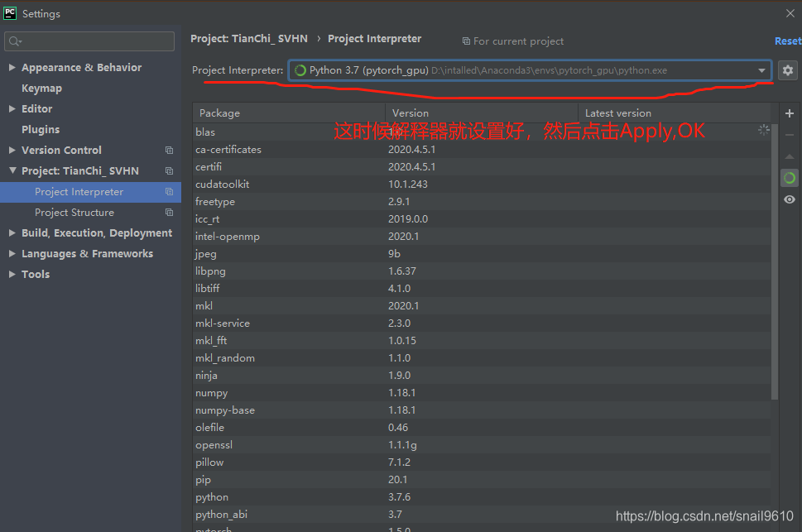Select Project Interpreter in the sidebar
The image size is (802, 532).
point(90,192)
